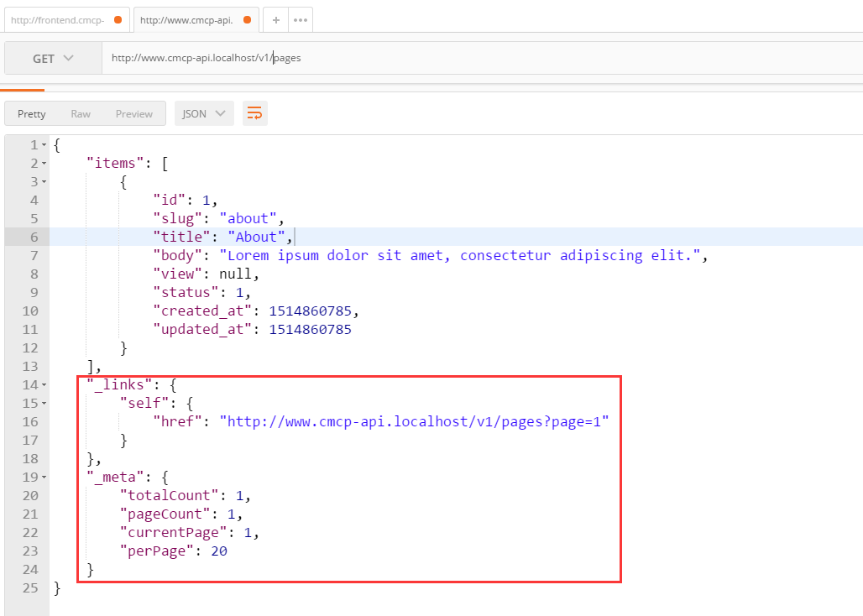This screenshot has width=863, height=616.
Task: Select the Pretty response view
Action: tap(32, 113)
